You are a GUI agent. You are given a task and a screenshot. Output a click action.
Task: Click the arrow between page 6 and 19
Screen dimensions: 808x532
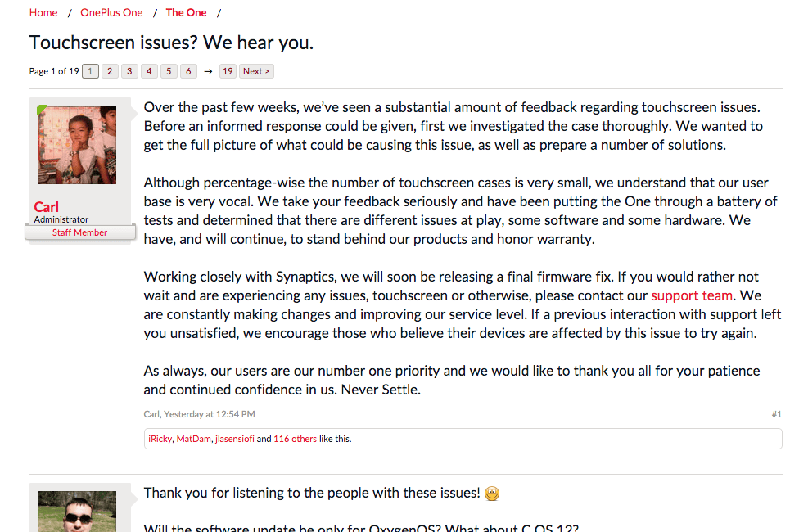coord(208,71)
